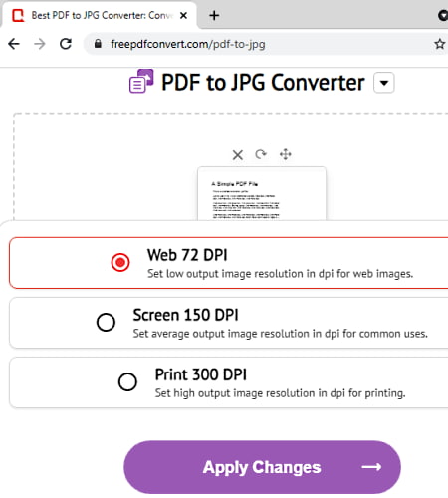
Task: Apply Changes to the conversion
Action: point(262,467)
